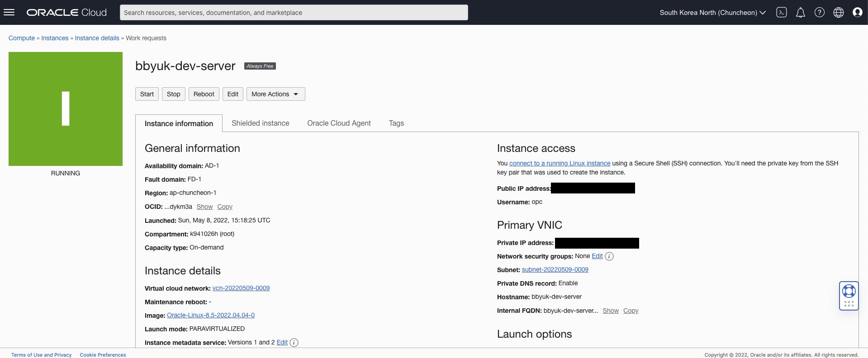This screenshot has width=868, height=358.
Task: Click the lifebuoy support widget icon
Action: click(849, 291)
